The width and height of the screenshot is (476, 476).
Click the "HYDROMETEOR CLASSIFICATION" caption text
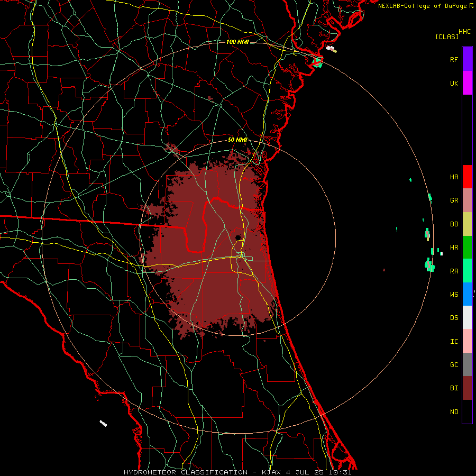[x=186, y=472]
